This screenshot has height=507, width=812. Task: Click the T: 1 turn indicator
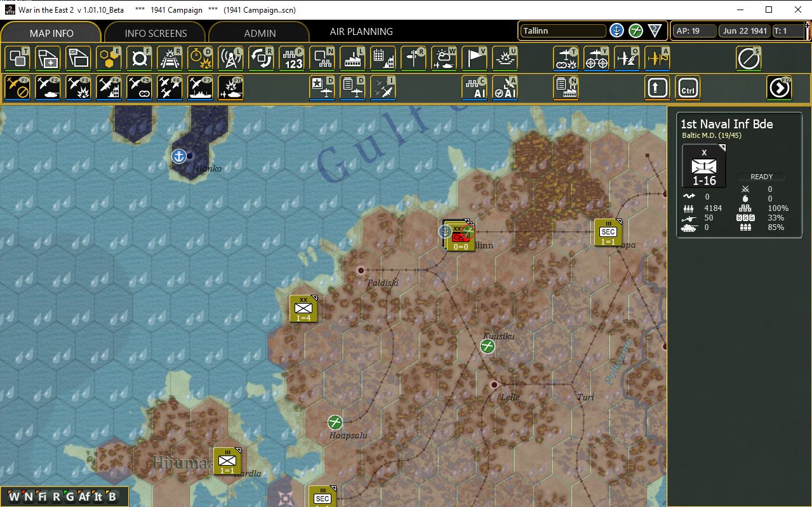[x=790, y=30]
